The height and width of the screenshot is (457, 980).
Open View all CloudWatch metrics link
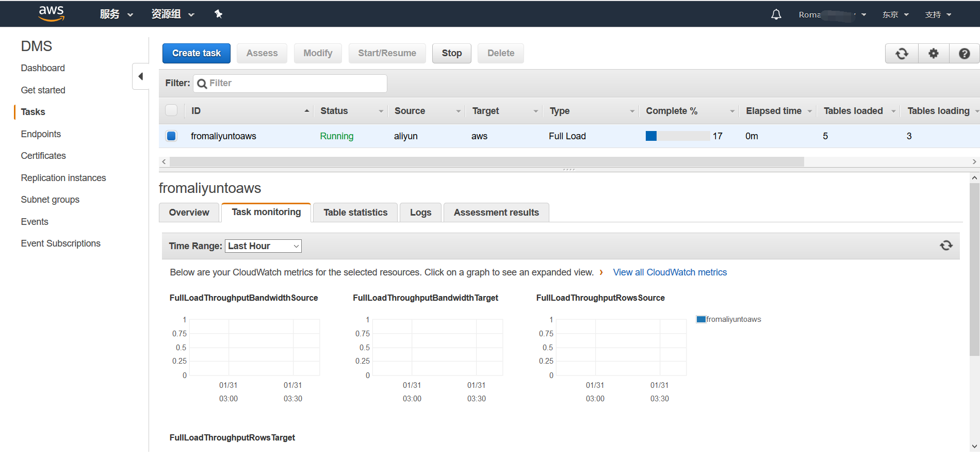tap(669, 272)
